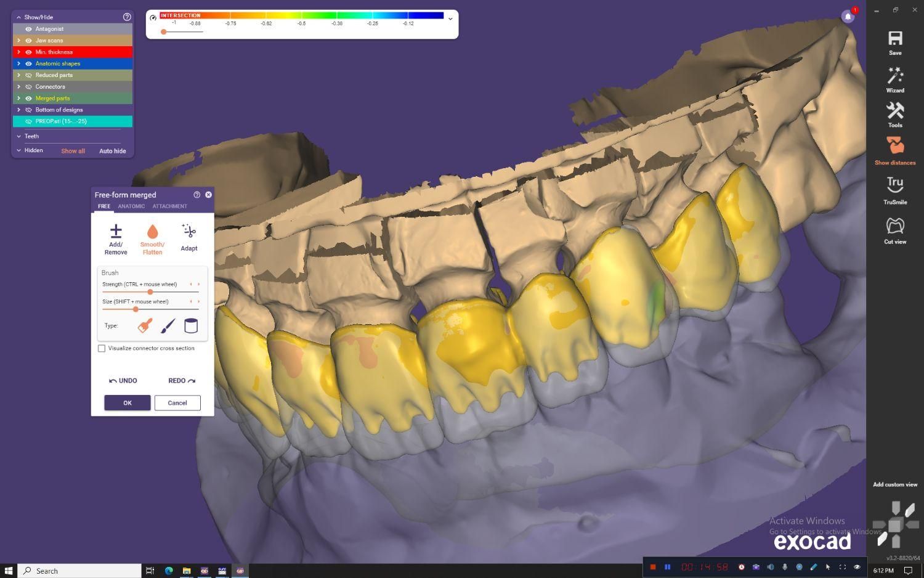Choose the flat paint brush type
This screenshot has height=578, width=924.
point(145,325)
